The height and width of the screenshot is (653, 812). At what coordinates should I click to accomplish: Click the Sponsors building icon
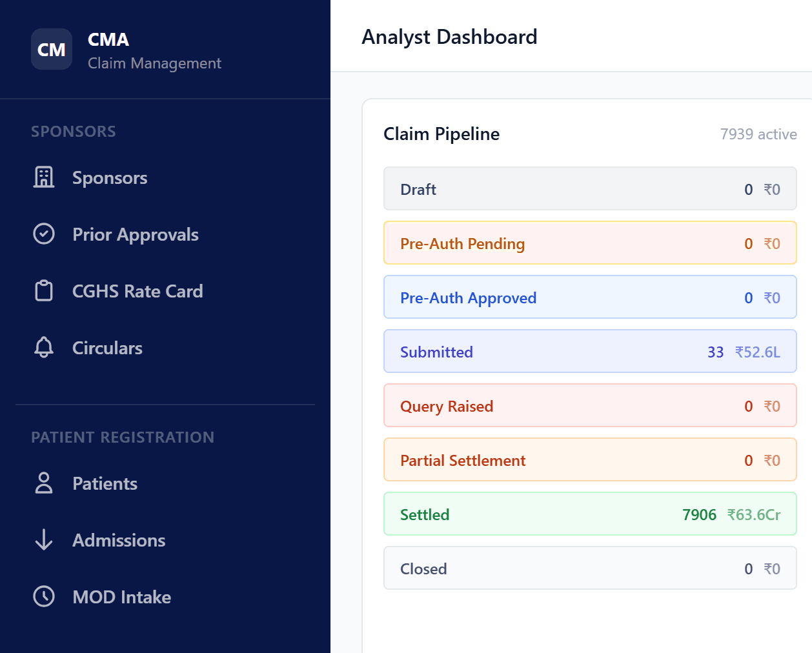(x=44, y=177)
